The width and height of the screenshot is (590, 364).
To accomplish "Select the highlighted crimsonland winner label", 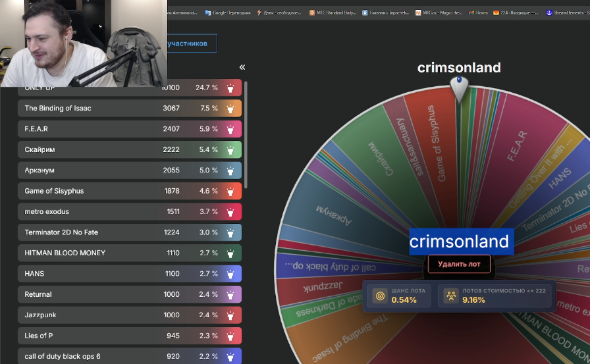I will [x=462, y=242].
